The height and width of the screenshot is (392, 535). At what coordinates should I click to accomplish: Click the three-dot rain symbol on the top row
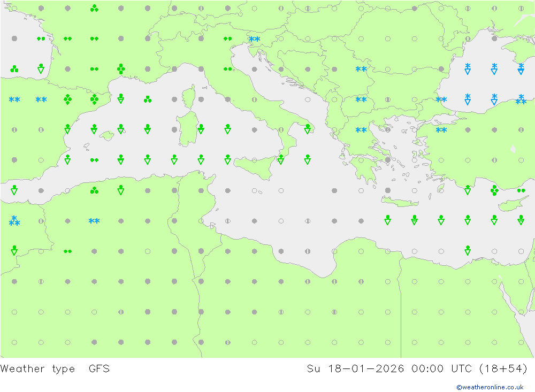pyautogui.click(x=94, y=8)
